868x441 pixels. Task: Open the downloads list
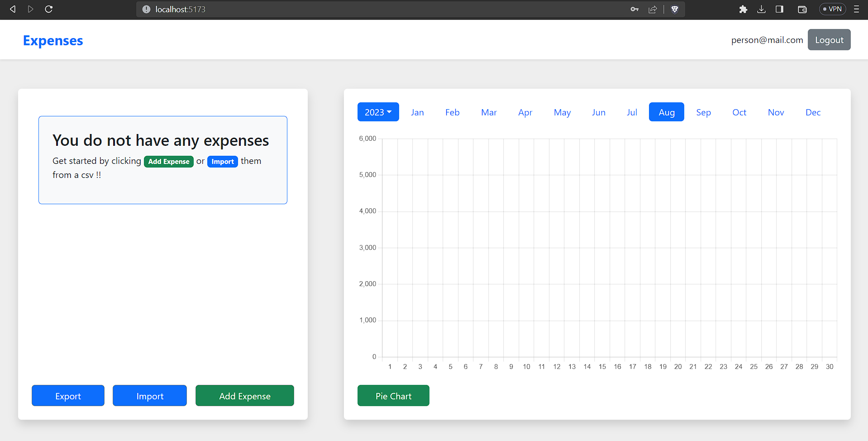pos(761,9)
